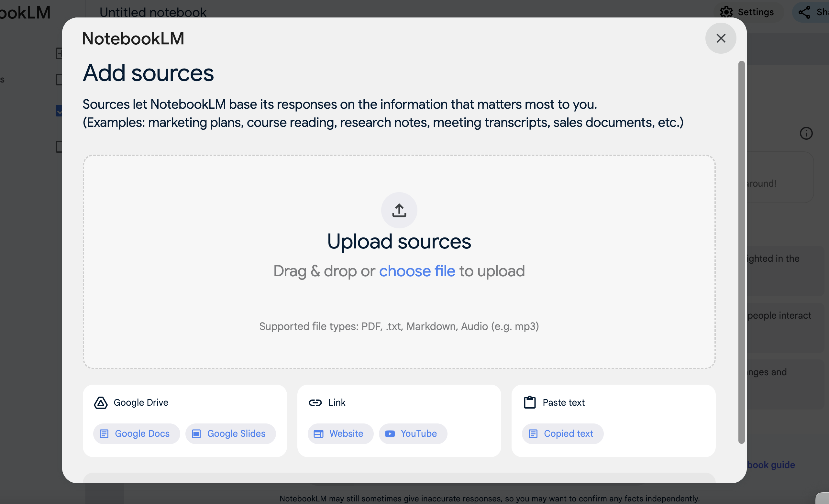Screen dimensions: 829x504
Task: Click the info circle icon
Action: 806,133
